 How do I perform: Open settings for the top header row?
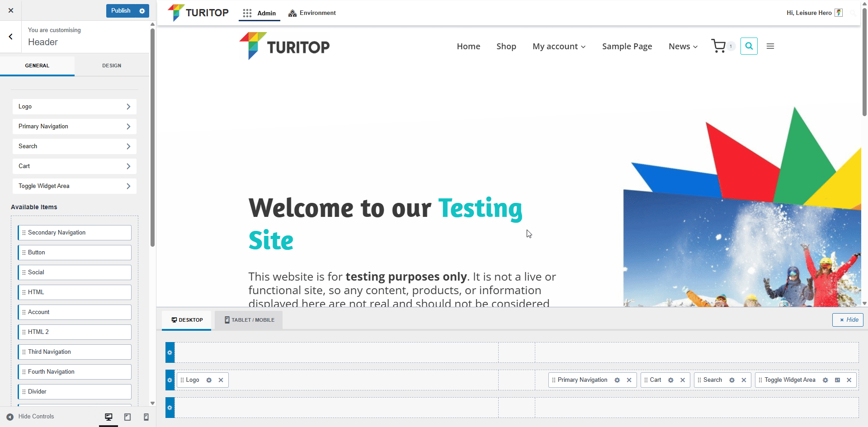[x=170, y=352]
